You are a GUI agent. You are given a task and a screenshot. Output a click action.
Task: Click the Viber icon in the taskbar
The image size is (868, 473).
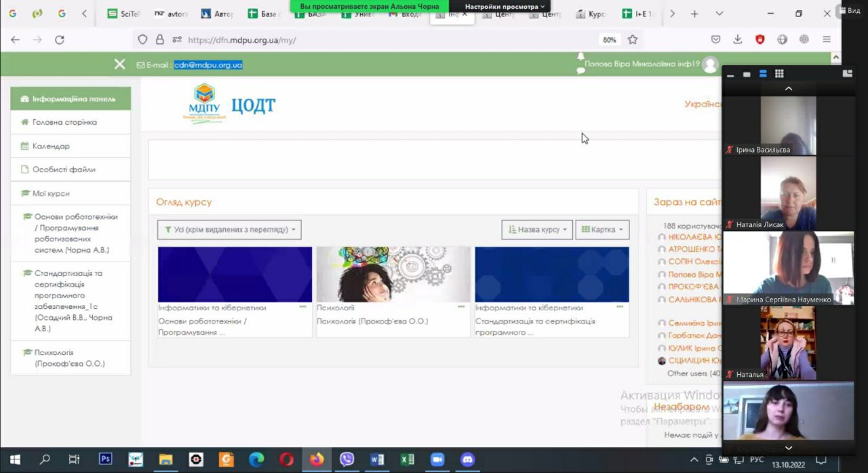347,459
